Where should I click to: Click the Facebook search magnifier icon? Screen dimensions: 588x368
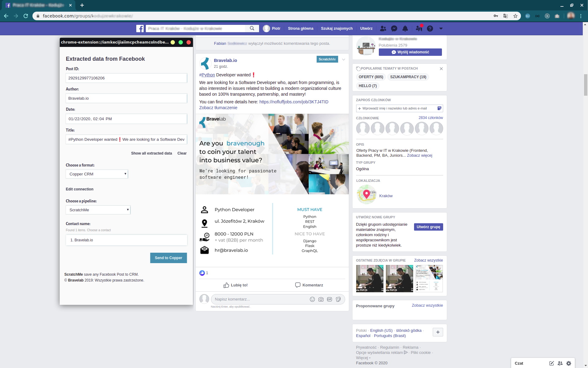click(x=252, y=29)
